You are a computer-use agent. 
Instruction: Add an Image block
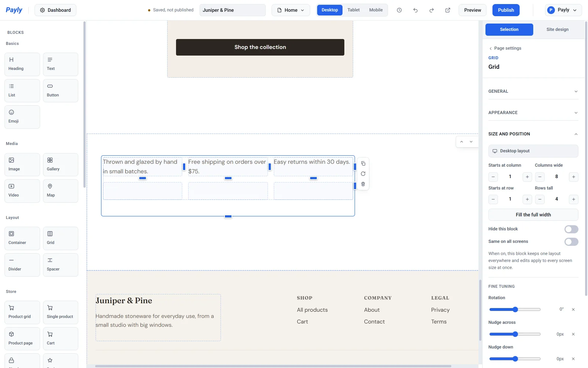tap(22, 164)
